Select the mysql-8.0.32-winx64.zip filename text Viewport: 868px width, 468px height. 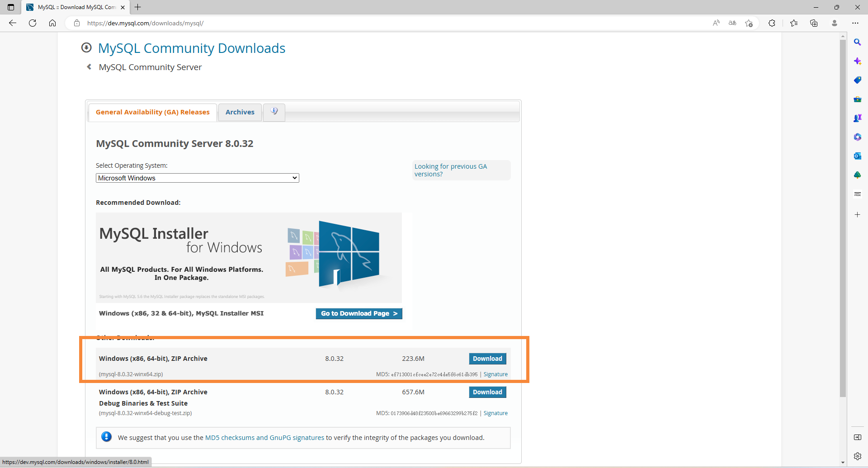(x=131, y=374)
